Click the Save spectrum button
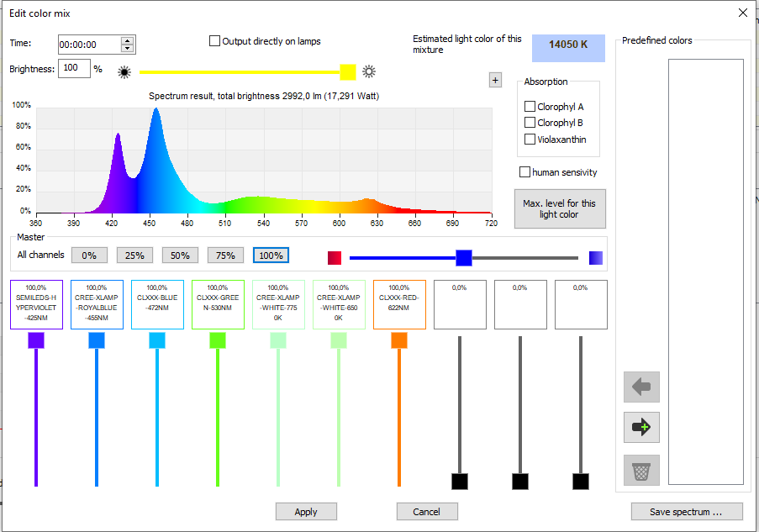 tap(687, 512)
